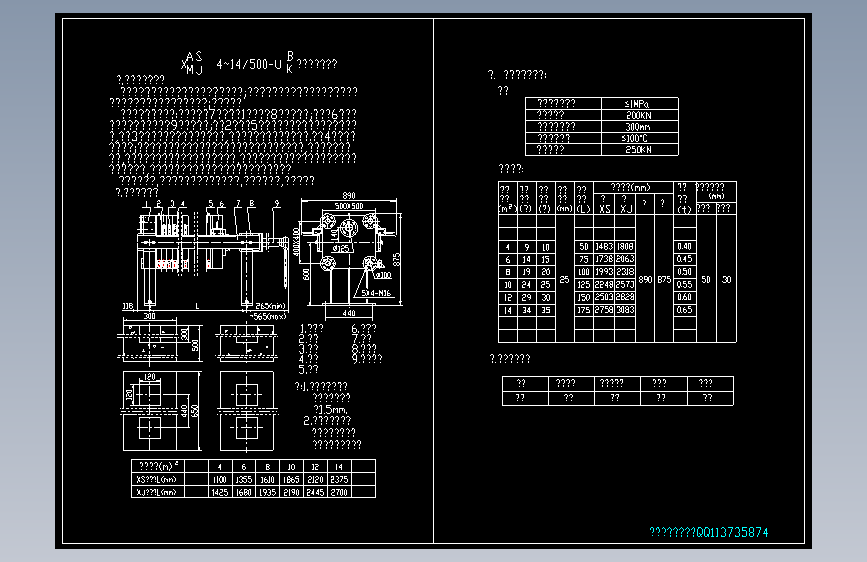Click the weight value "0.45"
The height and width of the screenshot is (562, 867).
pos(685,259)
